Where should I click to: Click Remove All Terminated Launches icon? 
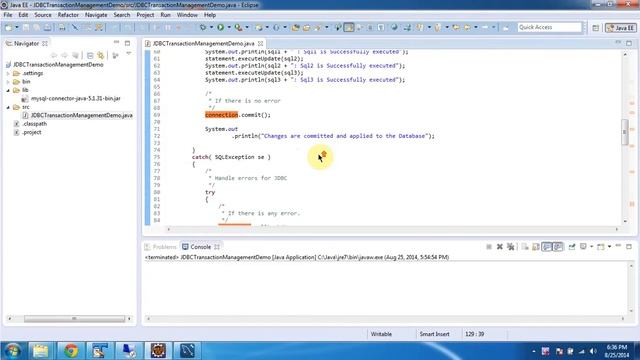511,247
